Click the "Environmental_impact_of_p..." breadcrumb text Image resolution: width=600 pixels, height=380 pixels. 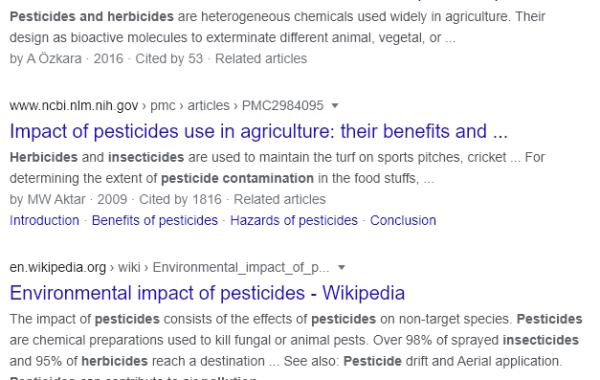pyautogui.click(x=241, y=267)
